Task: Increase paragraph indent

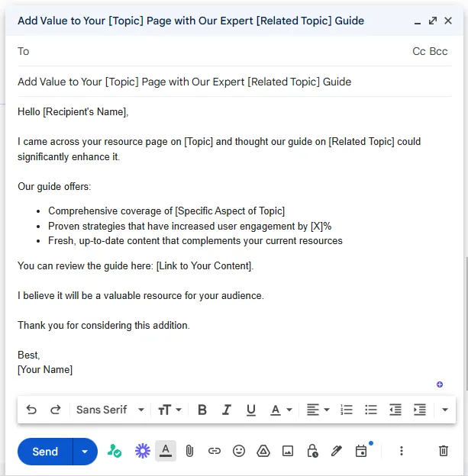Action: point(420,410)
